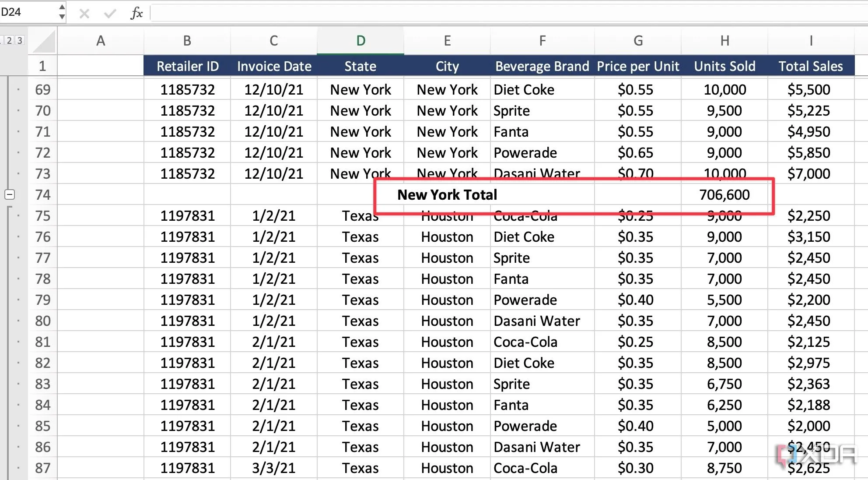Screen dimensions: 868x480
Task: Click the cancel entry X icon
Action: [x=84, y=14]
